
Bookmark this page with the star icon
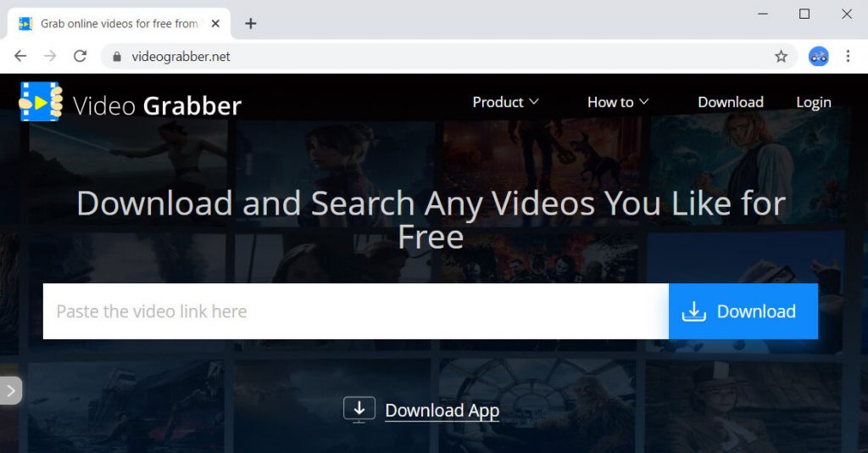coord(781,56)
